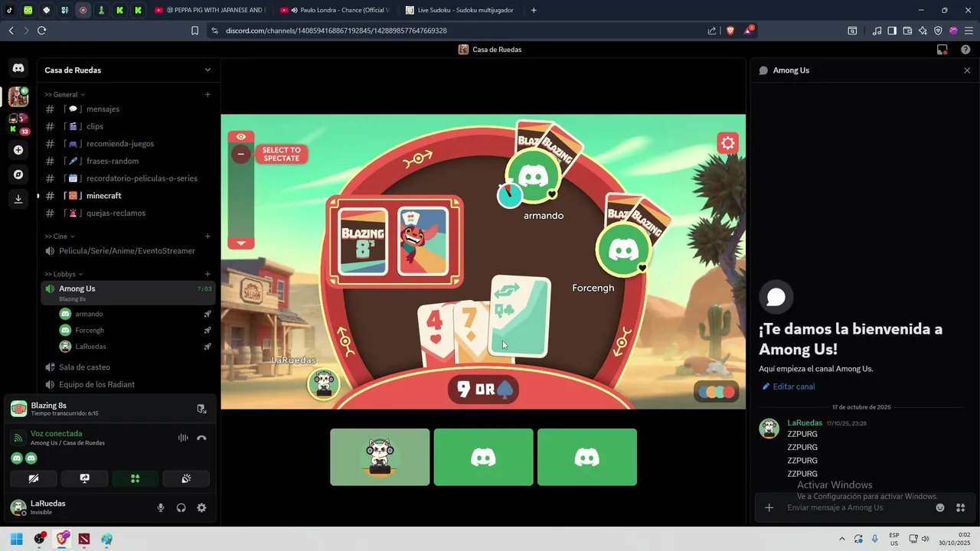Select the Among Us voice channel

pyautogui.click(x=128, y=292)
